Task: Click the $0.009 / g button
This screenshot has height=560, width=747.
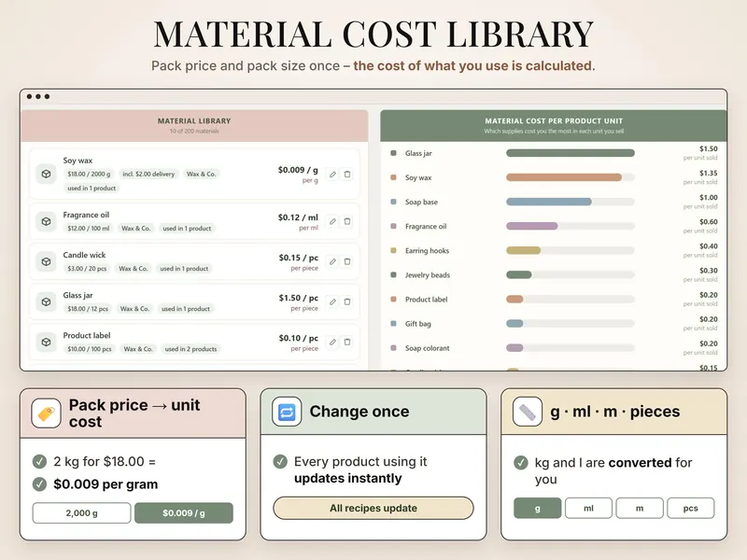Action: point(184,513)
